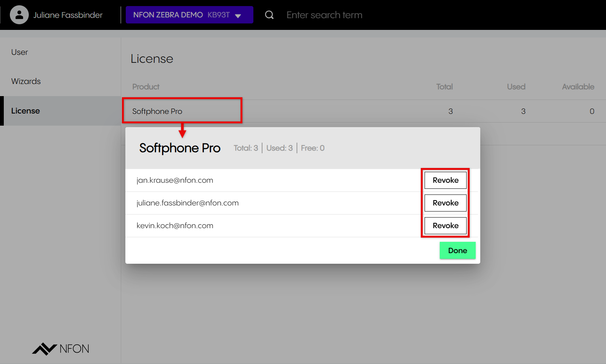Click the Total column header
Viewport: 606px width, 364px height.
coord(444,87)
